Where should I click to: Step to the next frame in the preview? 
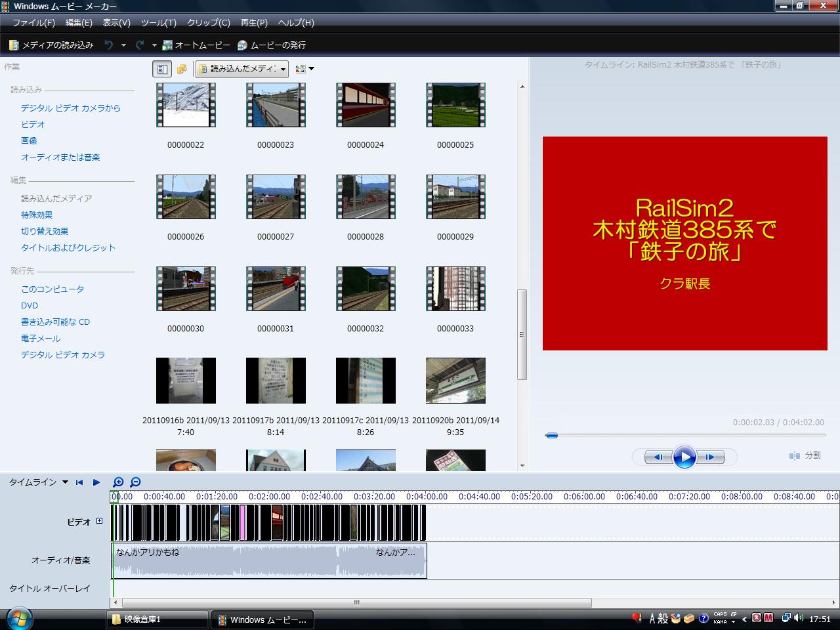point(710,457)
